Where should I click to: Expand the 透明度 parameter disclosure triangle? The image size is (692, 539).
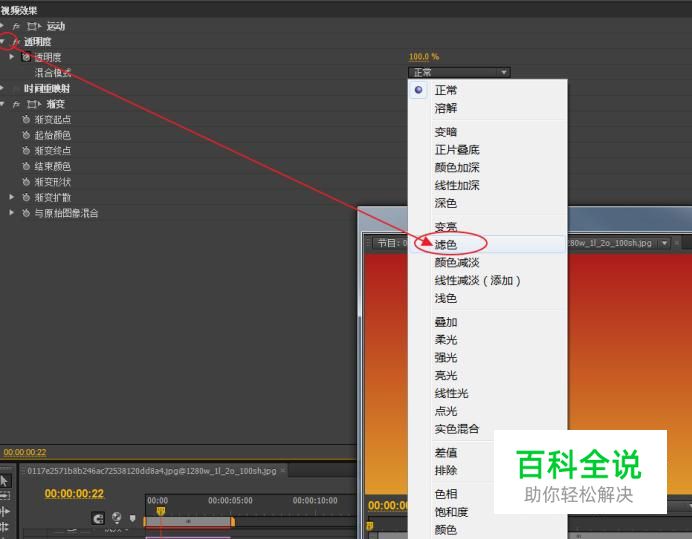[12, 57]
